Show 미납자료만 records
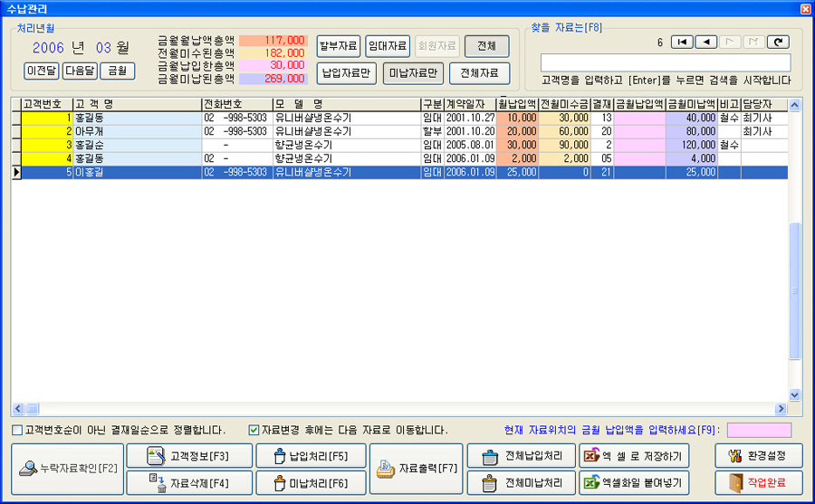The height and width of the screenshot is (504, 815). (413, 73)
